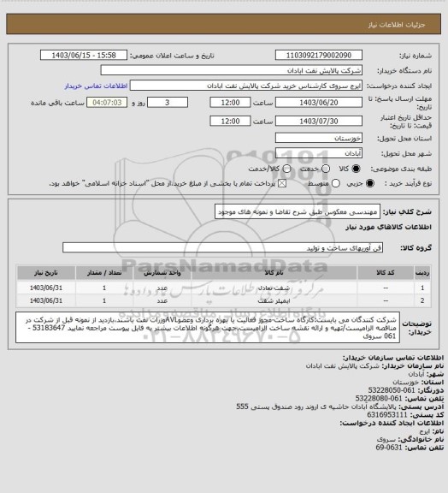
Task: Click date 1403/06/31 in ایمپلر شفت row
Action: tap(46, 301)
